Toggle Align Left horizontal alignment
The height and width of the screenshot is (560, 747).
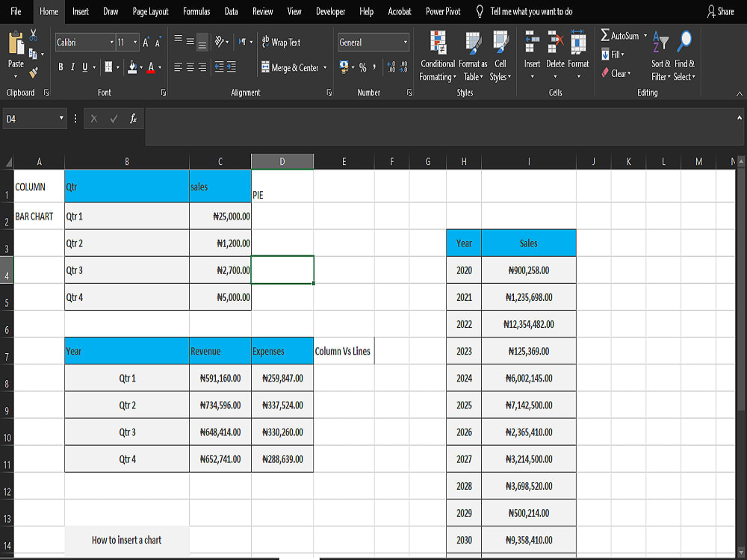178,67
